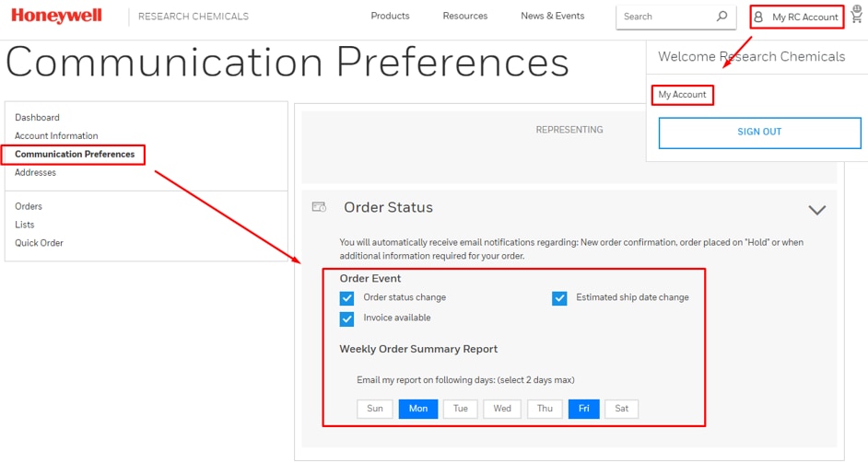Select Wed for weekly report
This screenshot has height=463, width=868.
pyautogui.click(x=502, y=409)
